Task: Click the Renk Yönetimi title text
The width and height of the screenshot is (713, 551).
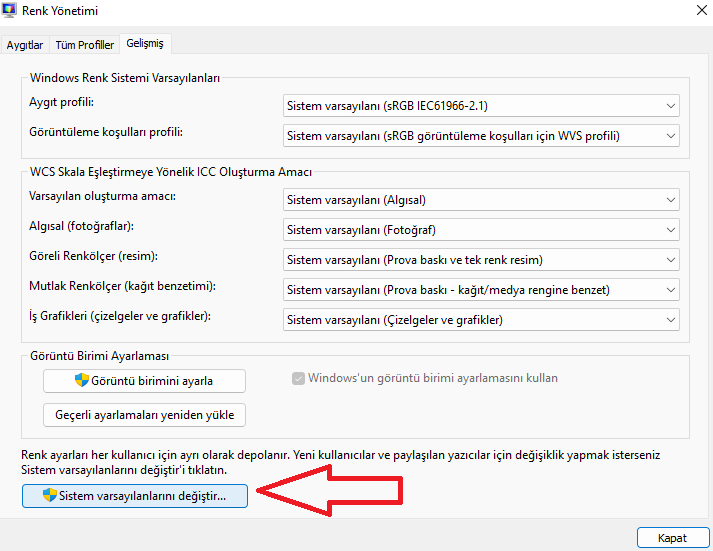Action: tap(60, 10)
